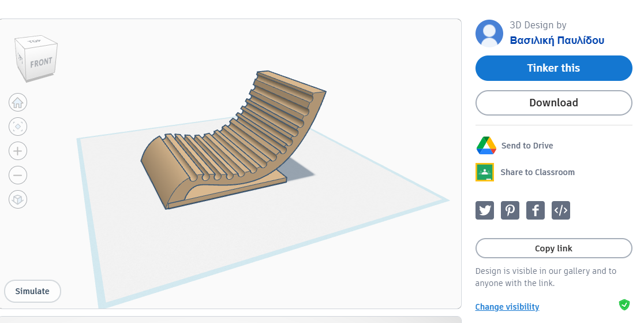Screen dimensions: 644x323
Task: Click the Share to Classroom option
Action: (537, 172)
